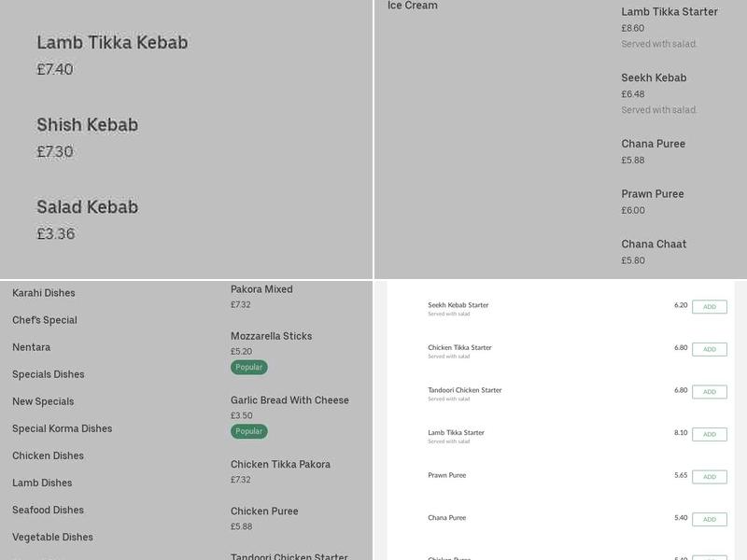Open the Karahi Dishes category
747x560 pixels.
tap(44, 293)
